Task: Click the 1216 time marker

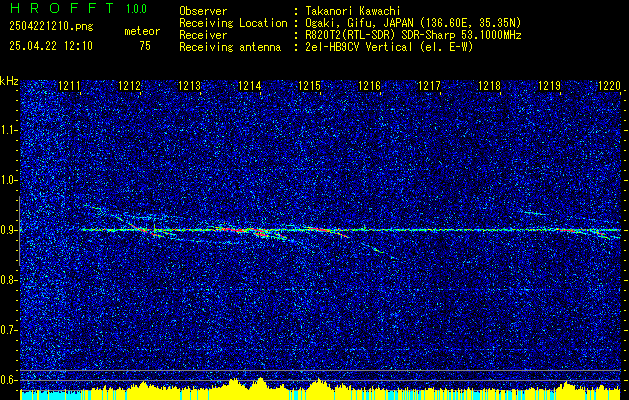Action: [369, 86]
